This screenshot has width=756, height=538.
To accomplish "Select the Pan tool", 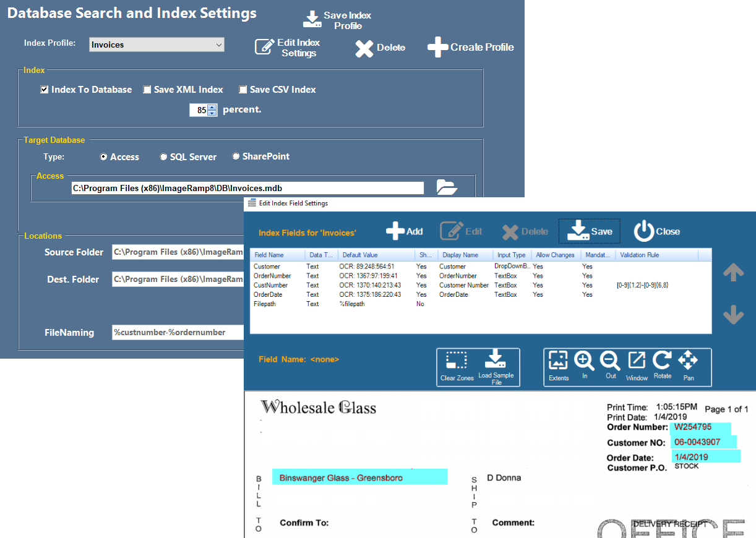I will [x=689, y=366].
